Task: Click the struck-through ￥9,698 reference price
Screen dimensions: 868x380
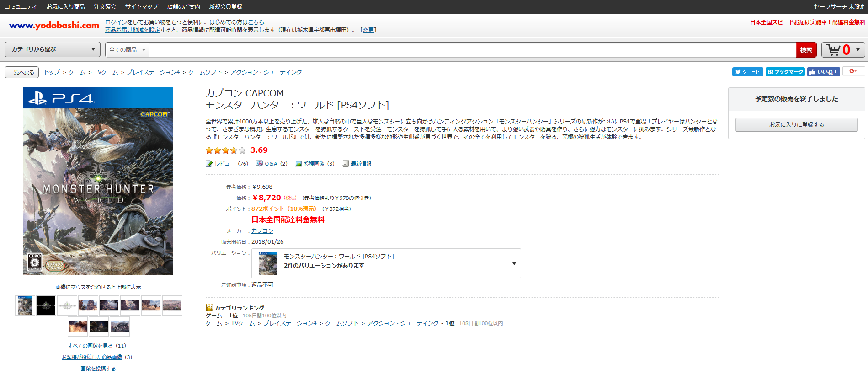Action: pos(262,187)
